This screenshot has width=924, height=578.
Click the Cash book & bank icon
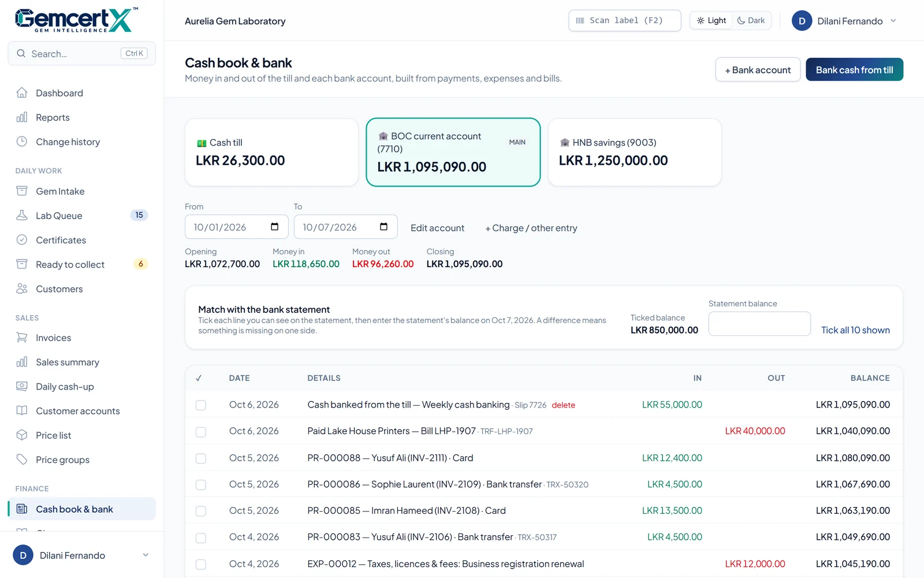[x=22, y=509]
